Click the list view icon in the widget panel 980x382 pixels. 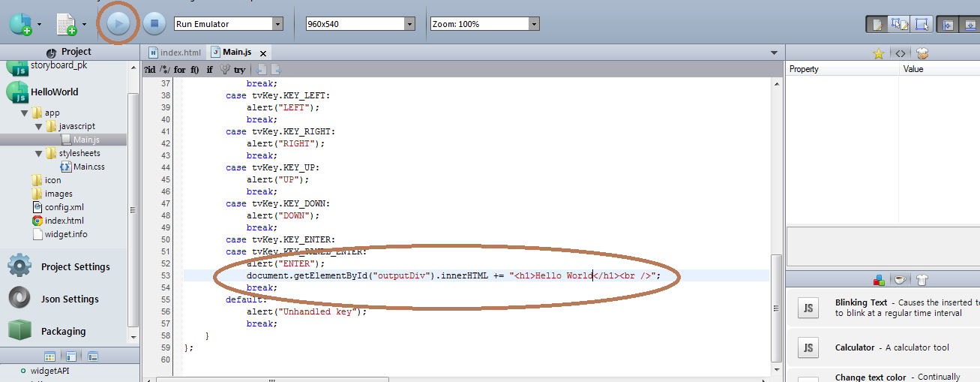94,356
